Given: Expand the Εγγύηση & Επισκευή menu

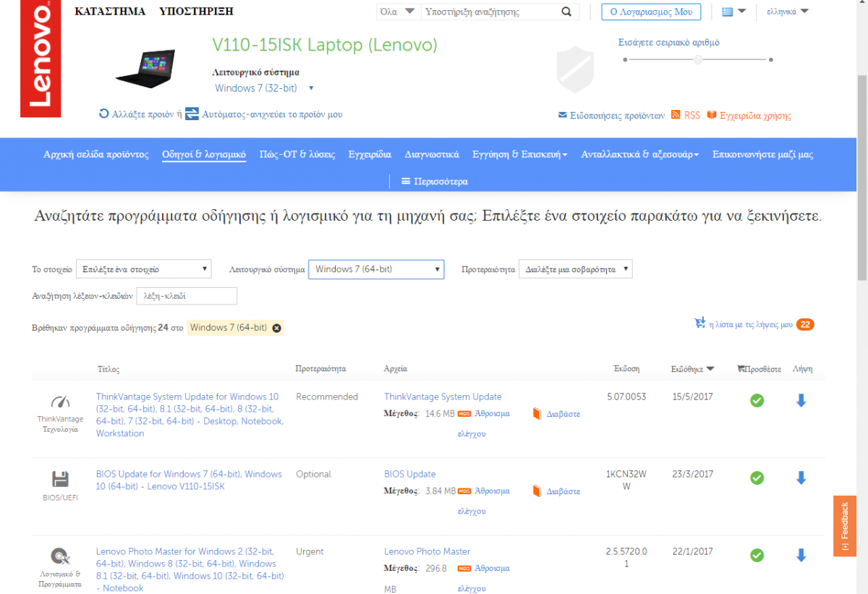Looking at the screenshot, I should coord(519,155).
